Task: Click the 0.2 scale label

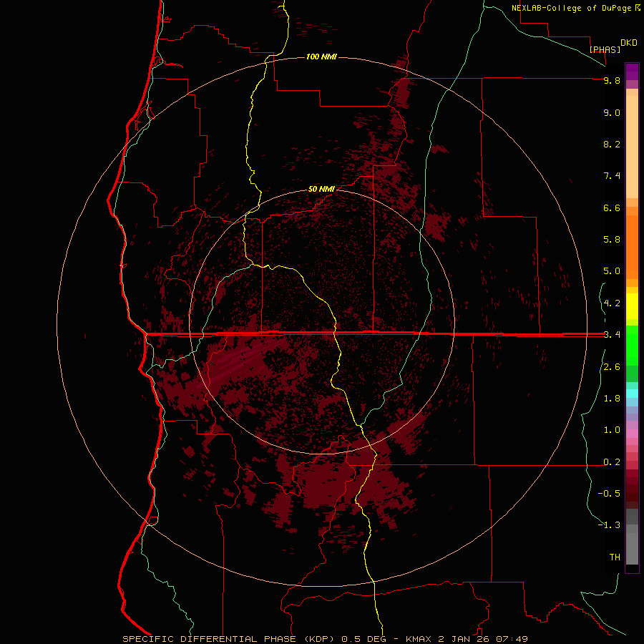Action: [612, 462]
